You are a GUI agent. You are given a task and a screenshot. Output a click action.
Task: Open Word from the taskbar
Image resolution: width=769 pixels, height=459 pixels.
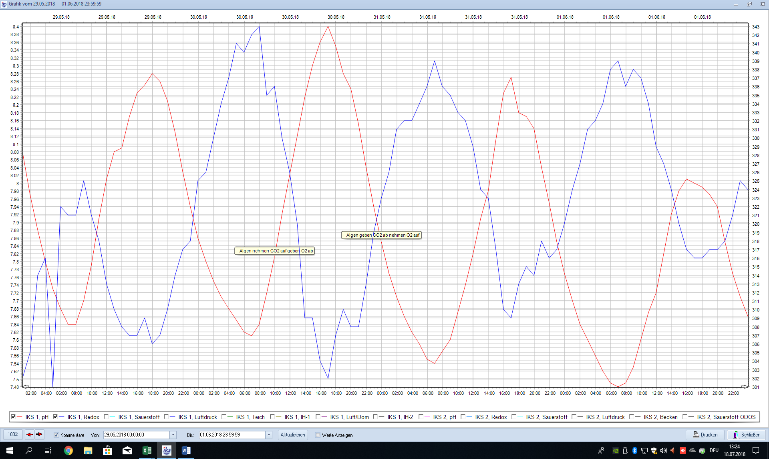click(186, 451)
